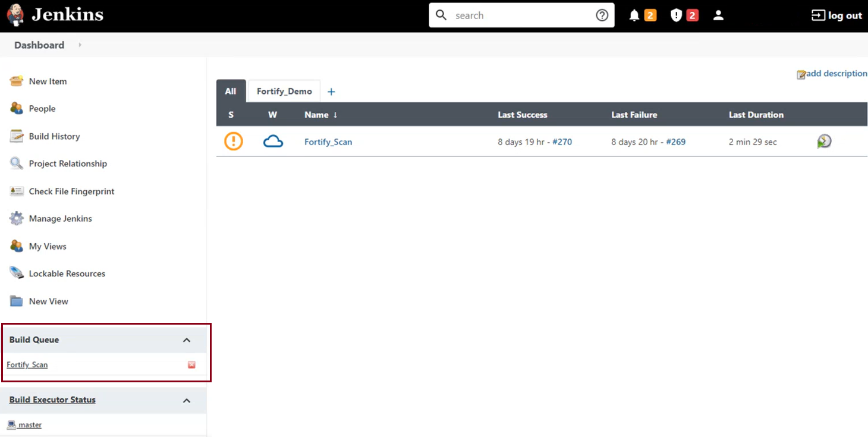Click the New Item box icon
This screenshot has height=437, width=868.
point(17,81)
